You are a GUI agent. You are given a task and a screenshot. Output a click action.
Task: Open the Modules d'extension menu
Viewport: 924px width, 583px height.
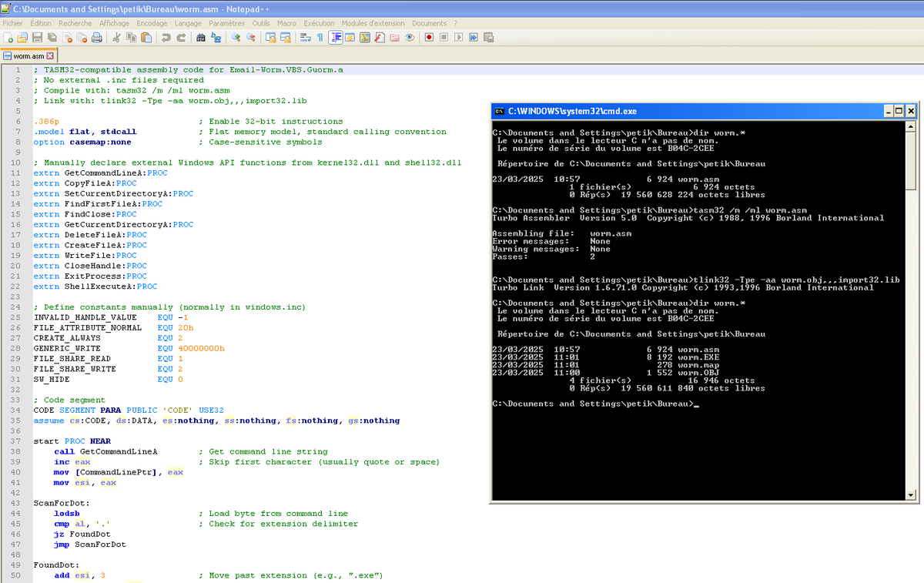374,23
